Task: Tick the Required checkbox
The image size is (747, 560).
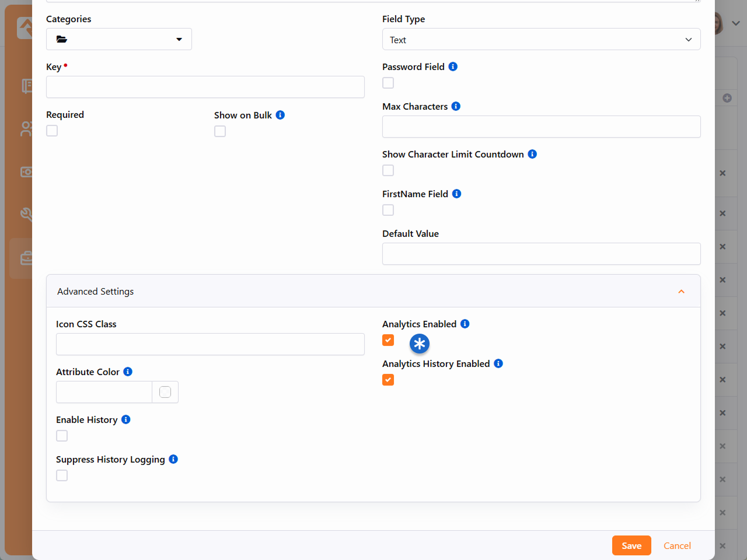Action: (52, 131)
